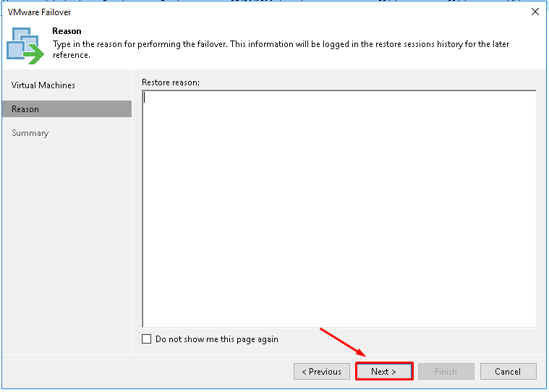Cancel the VMware Failover wizard

point(508,371)
